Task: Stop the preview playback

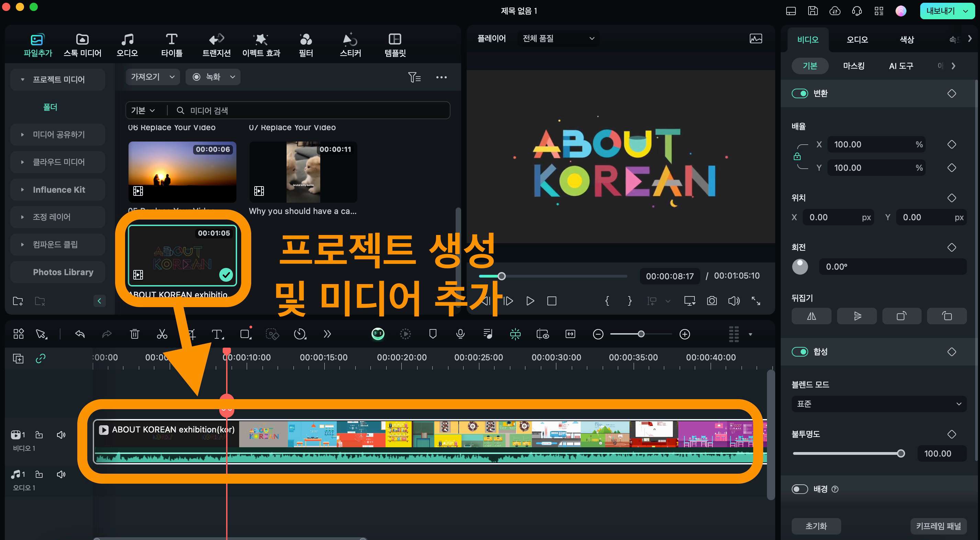Action: 552,301
